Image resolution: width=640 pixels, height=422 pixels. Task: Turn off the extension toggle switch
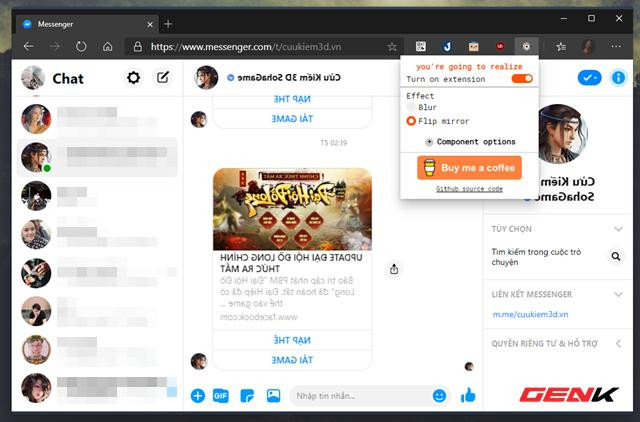[x=521, y=79]
